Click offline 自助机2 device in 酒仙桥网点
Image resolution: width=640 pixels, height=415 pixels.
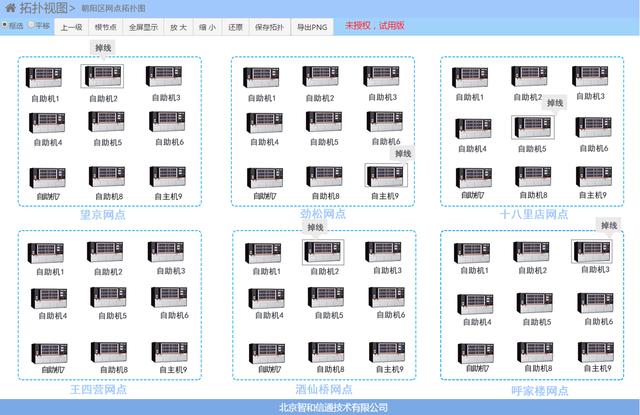coord(323,252)
